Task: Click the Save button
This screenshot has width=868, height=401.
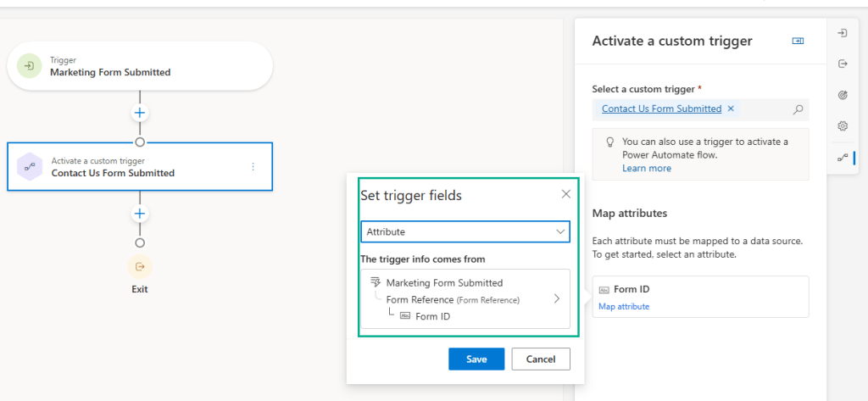Action: point(476,359)
